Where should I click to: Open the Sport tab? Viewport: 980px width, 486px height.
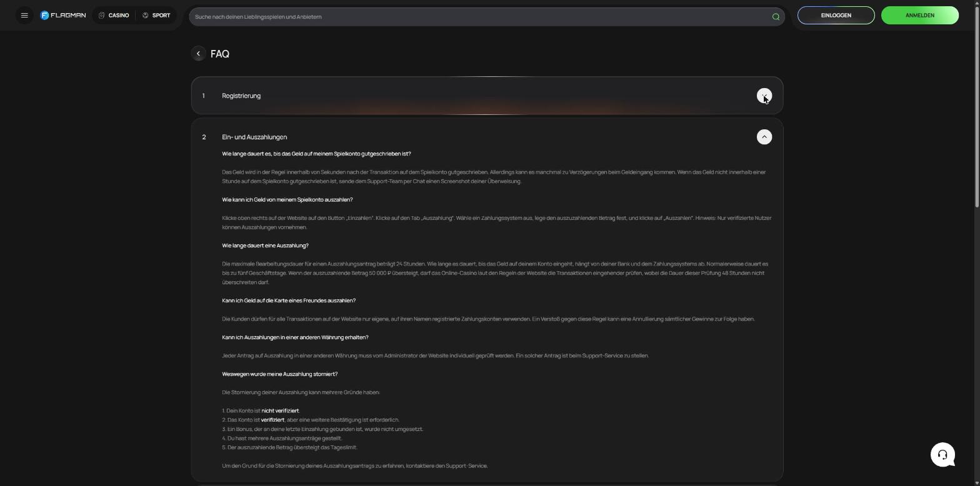tap(156, 16)
